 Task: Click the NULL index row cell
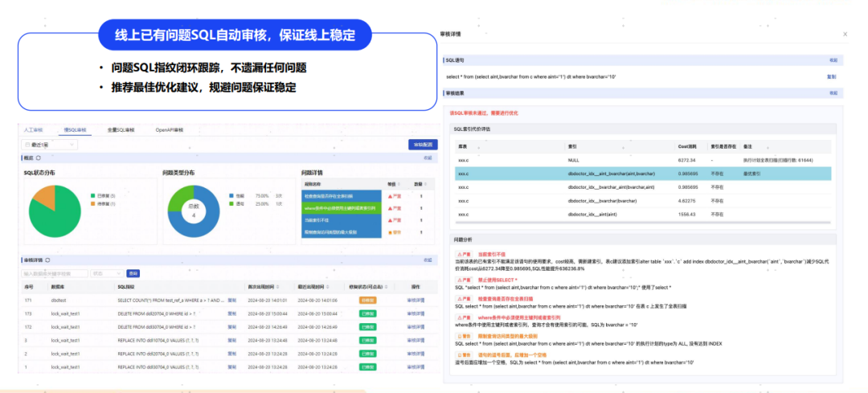(574, 160)
